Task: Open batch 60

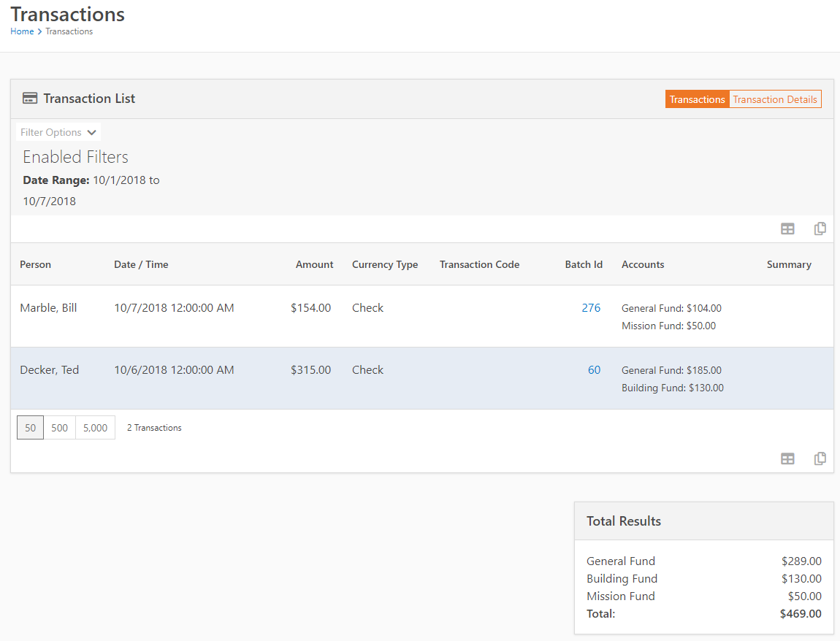Action: (594, 369)
